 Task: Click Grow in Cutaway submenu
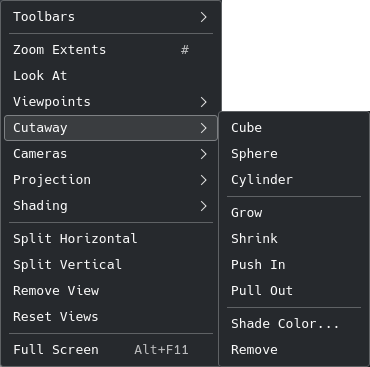294,213
